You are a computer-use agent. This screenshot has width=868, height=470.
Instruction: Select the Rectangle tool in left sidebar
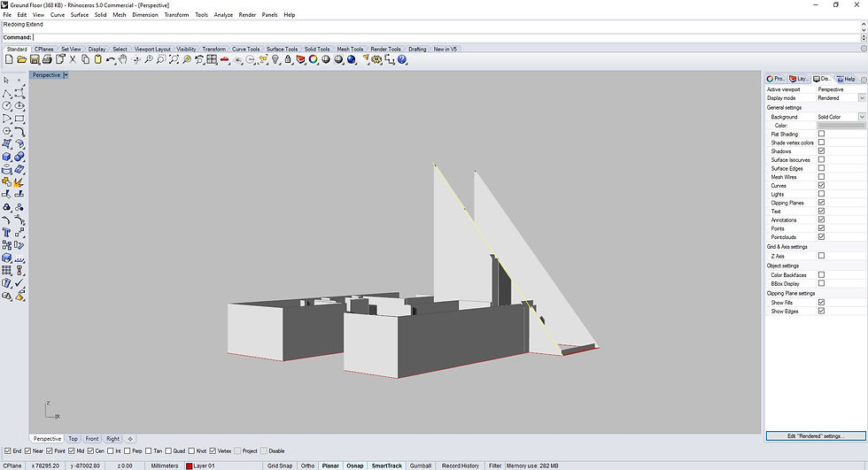(19, 119)
